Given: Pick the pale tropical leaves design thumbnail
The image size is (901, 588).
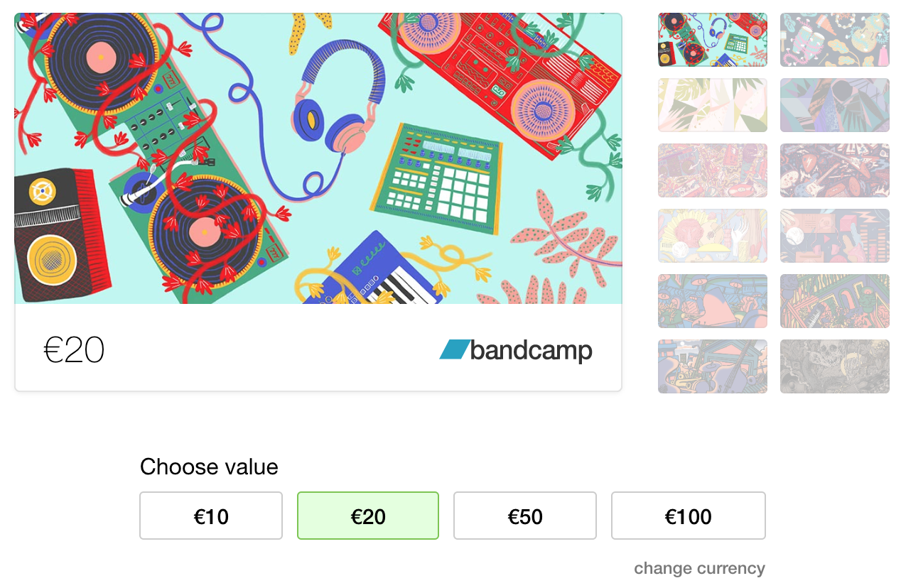Looking at the screenshot, I should pos(713,105).
